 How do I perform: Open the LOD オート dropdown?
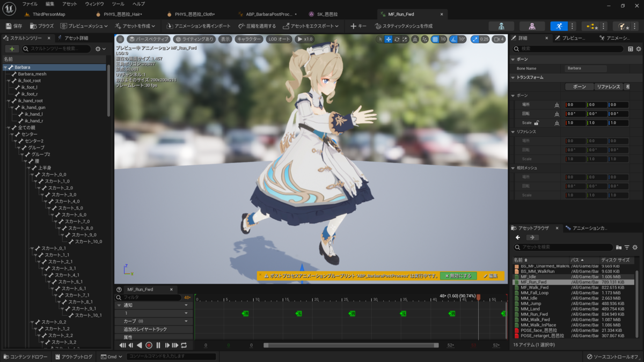tap(279, 39)
